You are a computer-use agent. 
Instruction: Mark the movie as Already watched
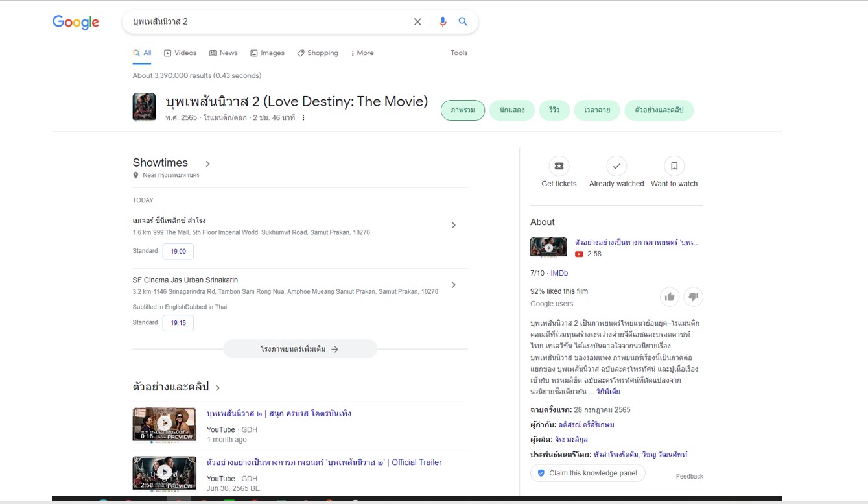coord(616,167)
